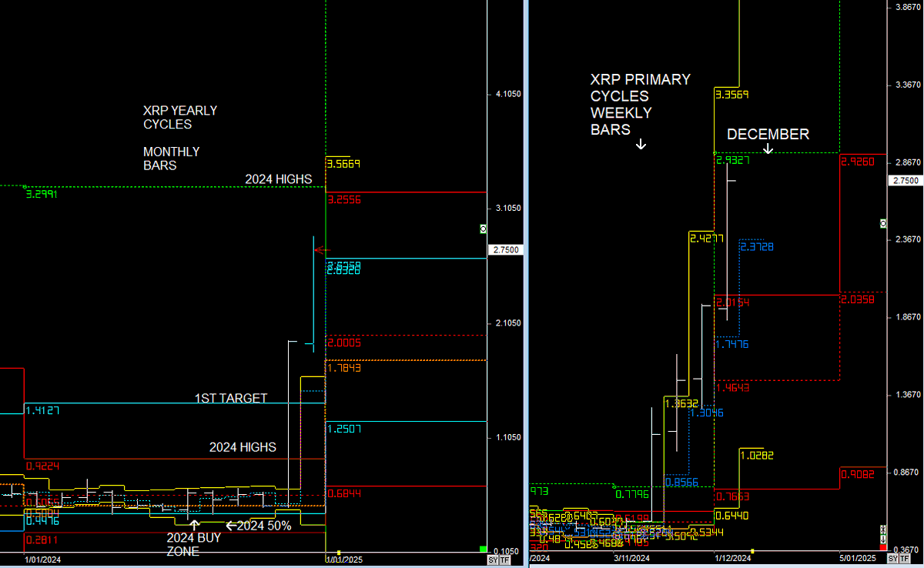The image size is (924, 568).
Task: Click the yellow 2.4277 level label
Action: [x=706, y=238]
